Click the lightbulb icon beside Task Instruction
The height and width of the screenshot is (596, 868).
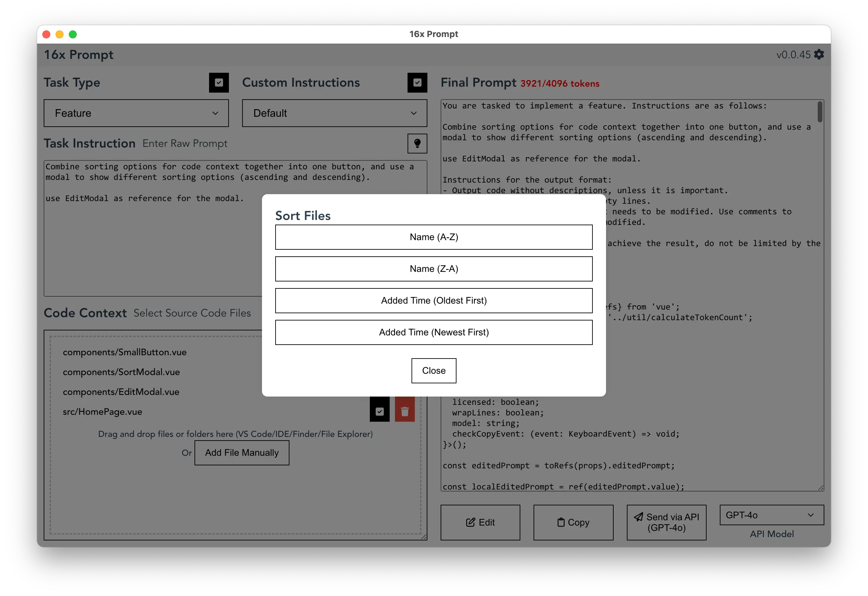[417, 144]
